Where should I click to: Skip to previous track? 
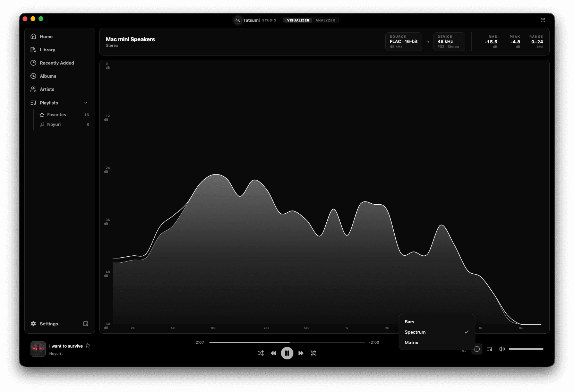pyautogui.click(x=273, y=353)
